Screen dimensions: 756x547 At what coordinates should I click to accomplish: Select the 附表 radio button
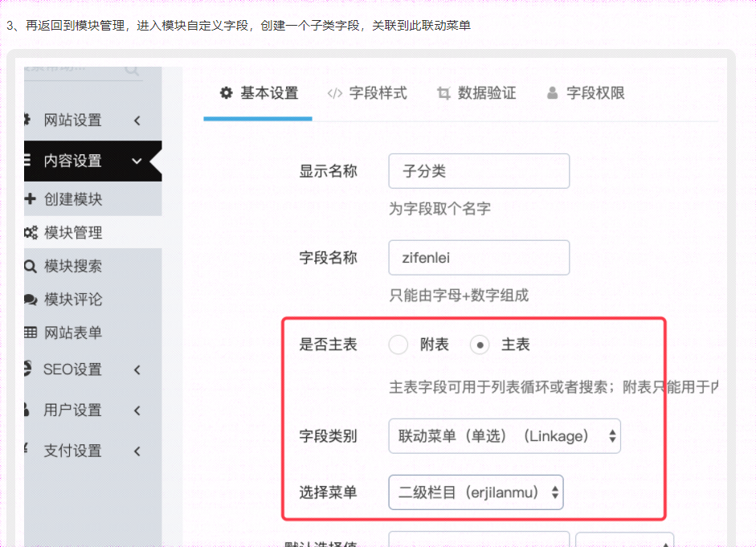[398, 345]
